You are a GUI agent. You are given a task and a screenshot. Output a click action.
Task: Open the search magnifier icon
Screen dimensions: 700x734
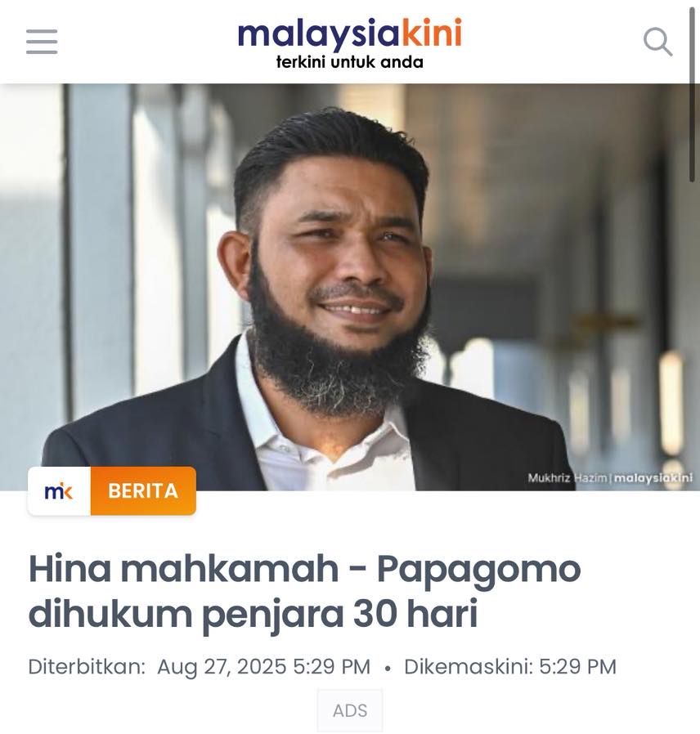tap(657, 42)
